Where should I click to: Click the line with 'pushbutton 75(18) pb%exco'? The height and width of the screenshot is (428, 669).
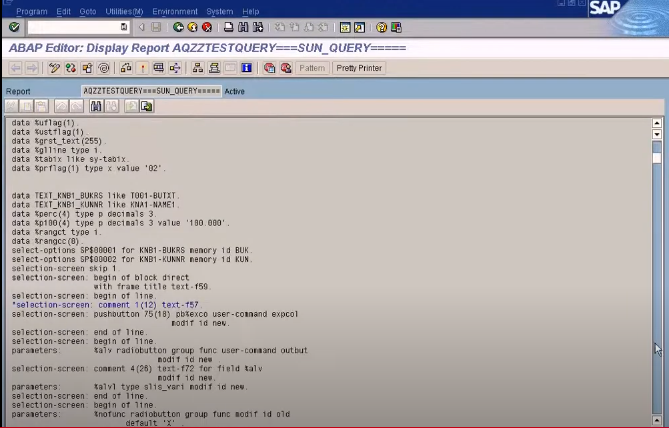[x=155, y=314]
